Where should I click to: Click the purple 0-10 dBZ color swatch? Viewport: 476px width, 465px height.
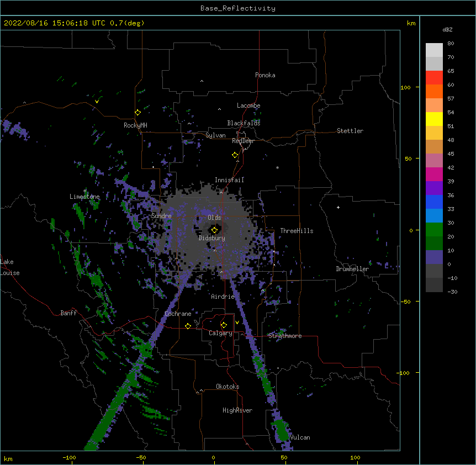[x=434, y=257]
